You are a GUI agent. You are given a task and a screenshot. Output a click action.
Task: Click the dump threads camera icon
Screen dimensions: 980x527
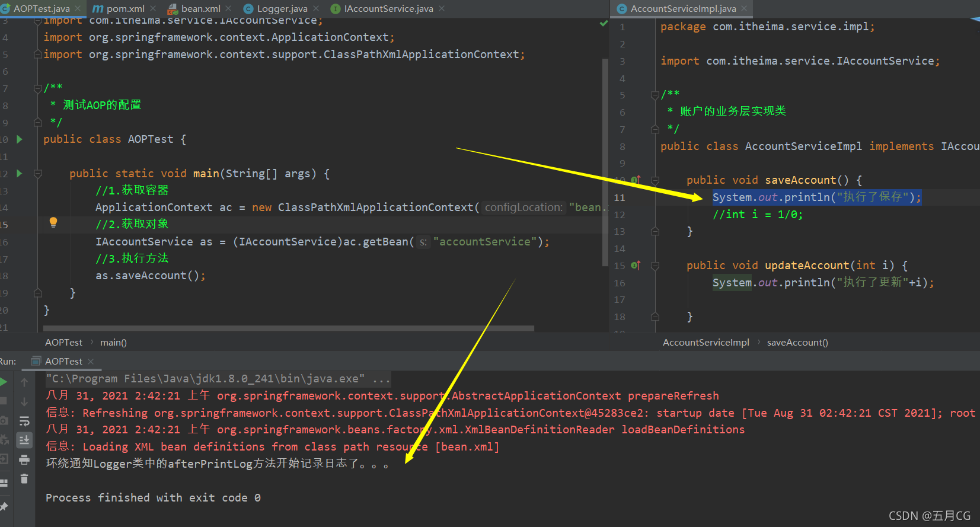click(4, 420)
